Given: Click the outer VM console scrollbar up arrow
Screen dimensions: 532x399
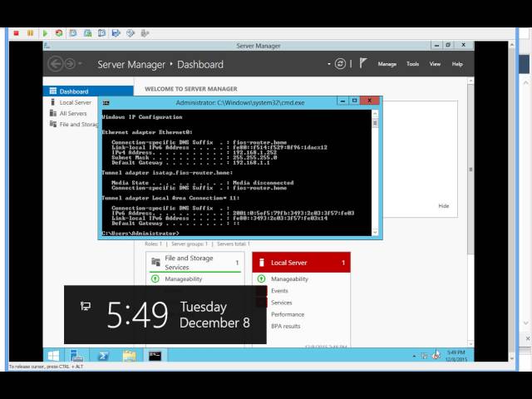Looking at the screenshot, I should click(512, 45).
